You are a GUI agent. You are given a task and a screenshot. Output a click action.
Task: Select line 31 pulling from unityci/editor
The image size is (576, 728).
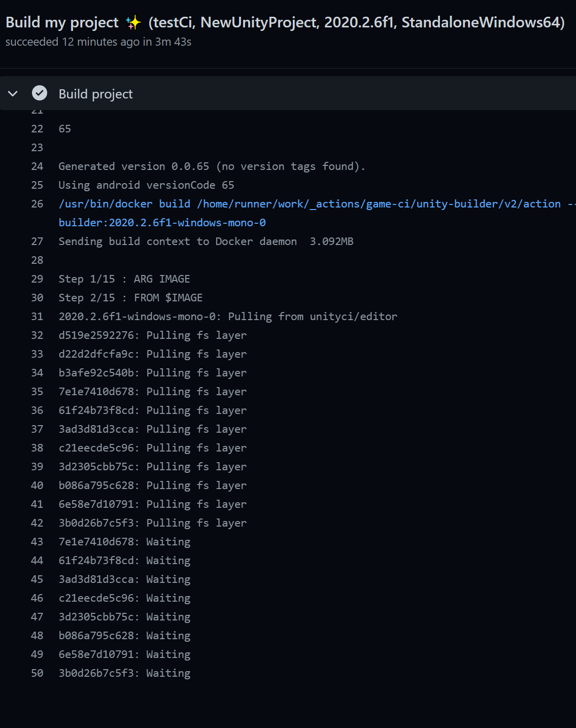(x=228, y=316)
